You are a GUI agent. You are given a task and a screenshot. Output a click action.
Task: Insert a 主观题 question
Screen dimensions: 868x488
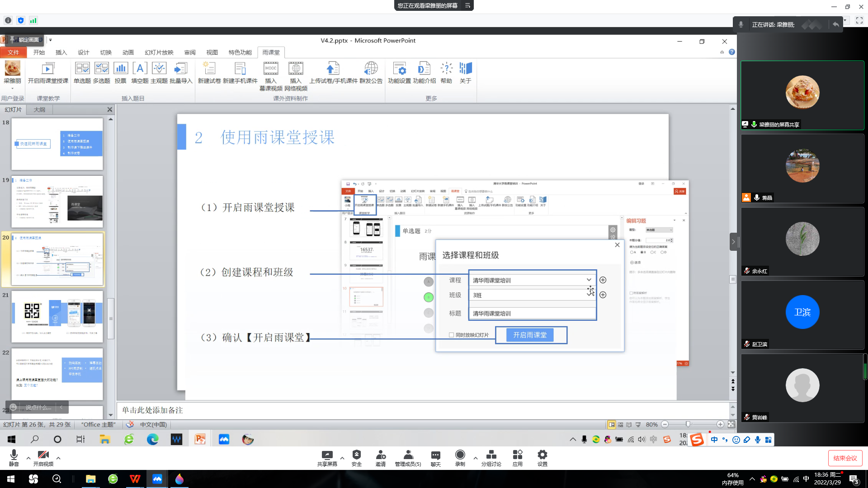159,73
